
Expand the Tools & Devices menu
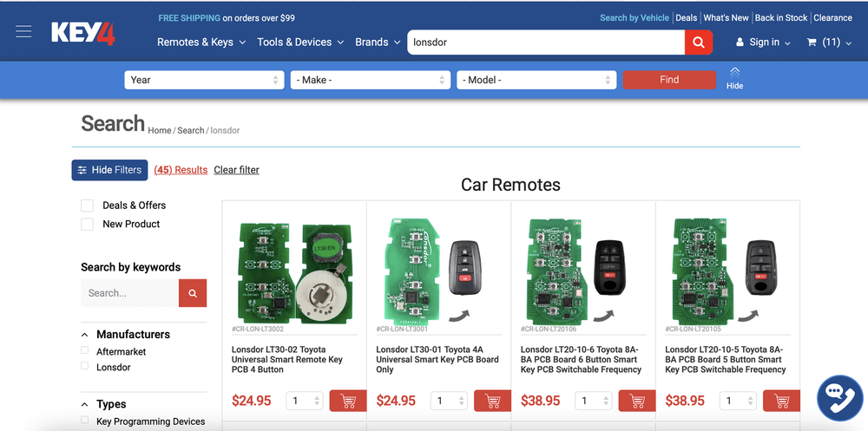300,42
